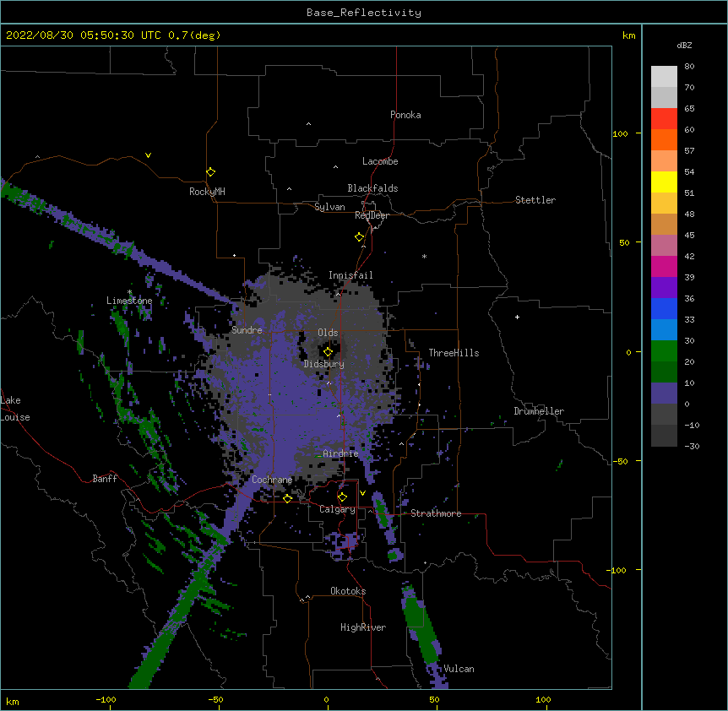This screenshot has width=728, height=711.
Task: Click the Airdrie city label
Action: tap(340, 453)
